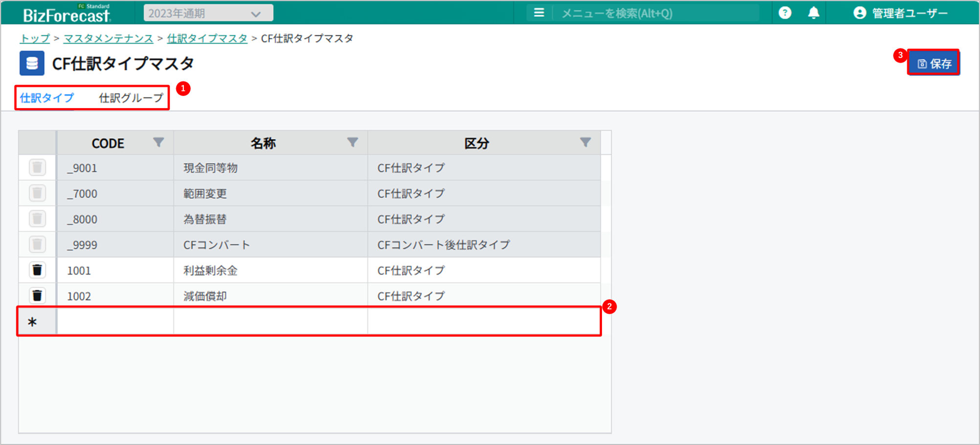Viewport: 980px width, 445px height.
Task: Delete the row with code 1002
Action: [x=37, y=296]
